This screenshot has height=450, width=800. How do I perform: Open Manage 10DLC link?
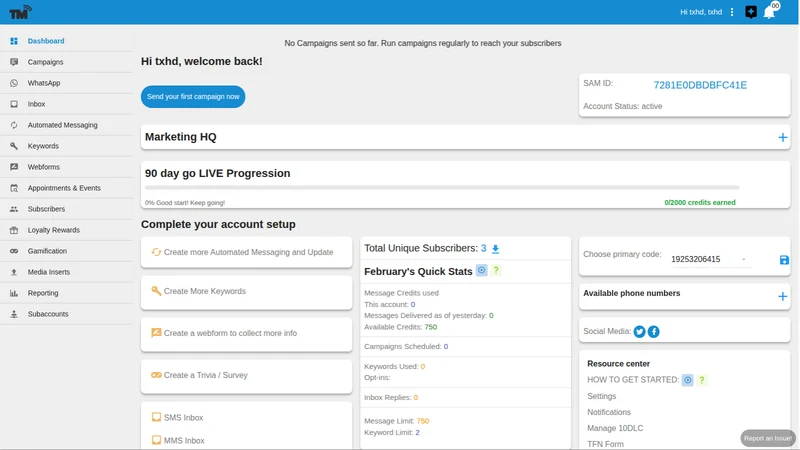pos(615,428)
